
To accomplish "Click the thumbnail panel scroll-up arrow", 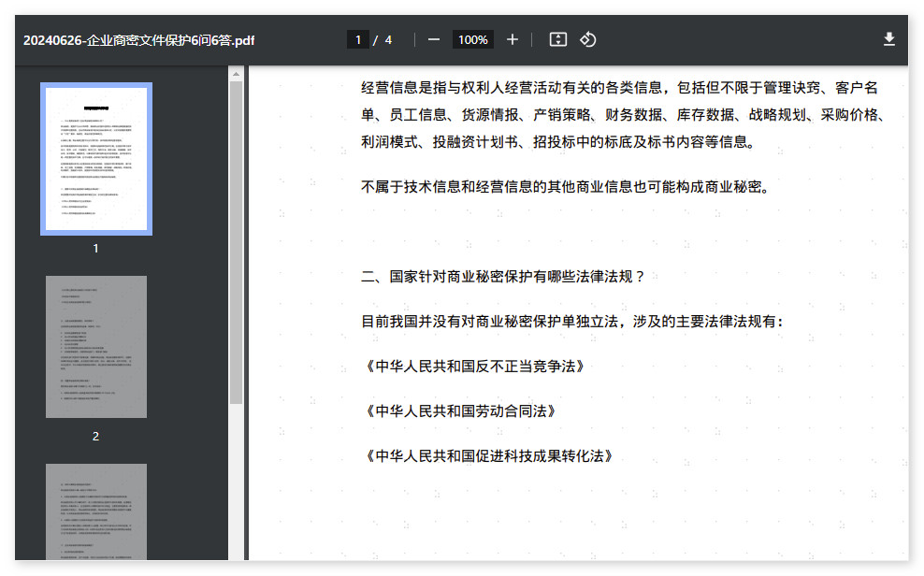I will point(236,74).
